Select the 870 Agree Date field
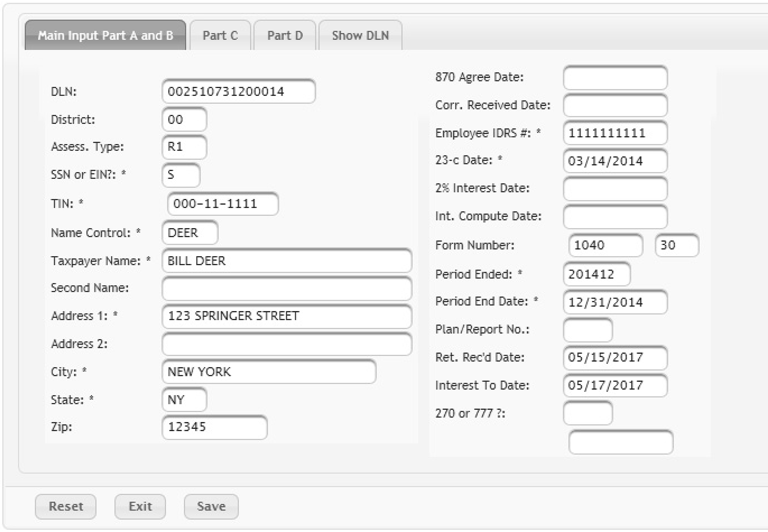 615,78
